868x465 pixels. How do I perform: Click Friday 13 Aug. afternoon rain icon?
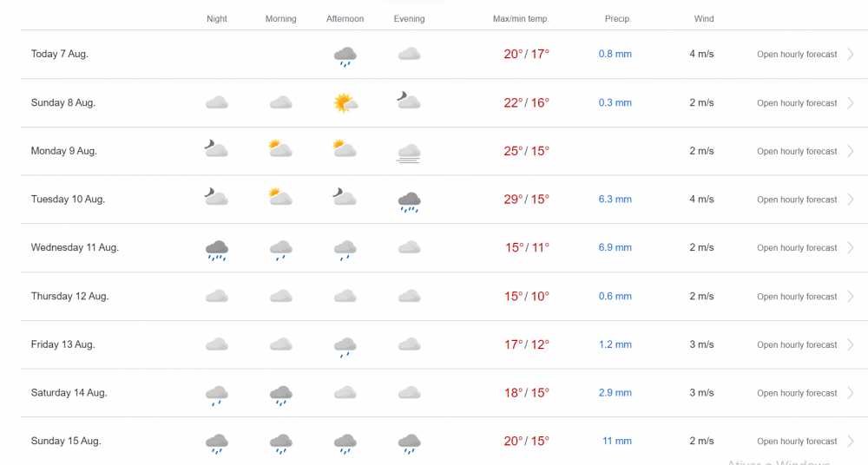point(345,347)
